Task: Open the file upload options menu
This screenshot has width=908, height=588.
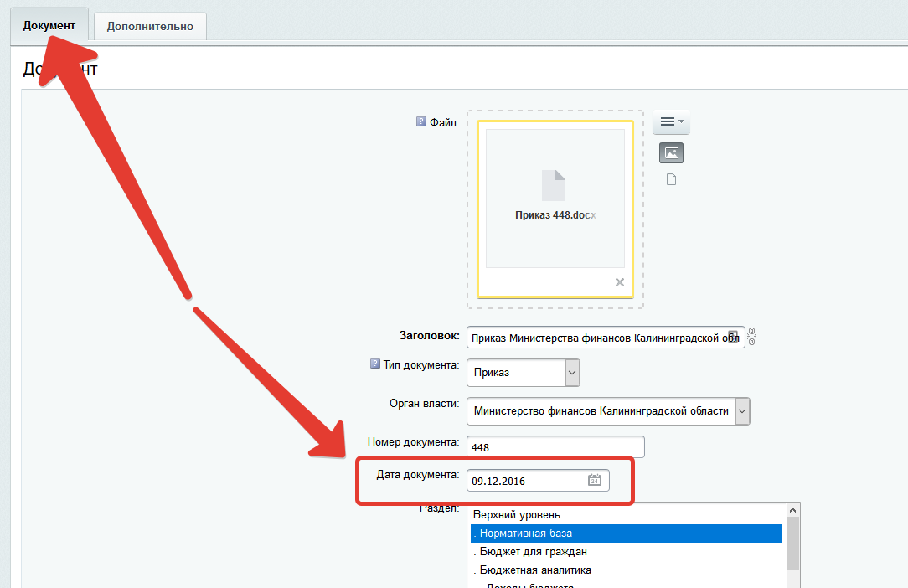Action: coord(671,122)
